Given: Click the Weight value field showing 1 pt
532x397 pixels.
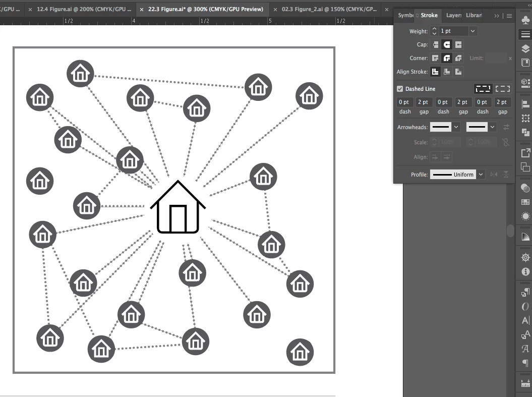Looking at the screenshot, I should 454,31.
